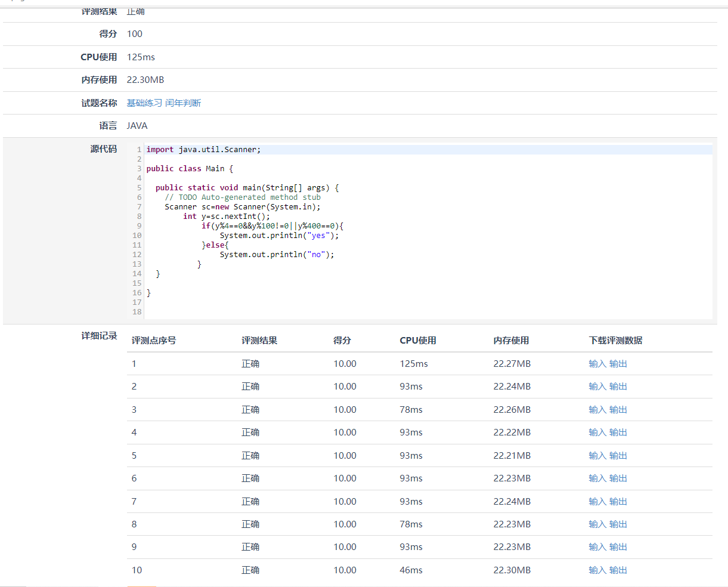
Task: Download 输入 data for test point 4
Action: [597, 432]
